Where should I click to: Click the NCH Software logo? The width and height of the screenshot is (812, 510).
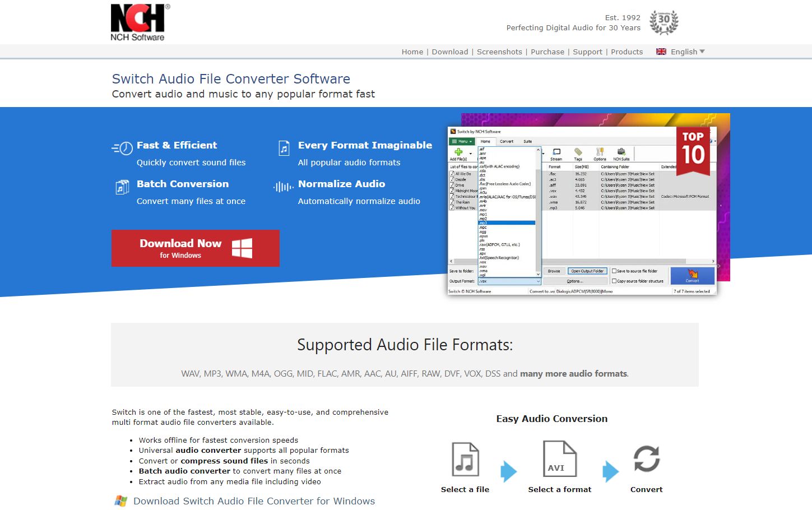(x=140, y=22)
